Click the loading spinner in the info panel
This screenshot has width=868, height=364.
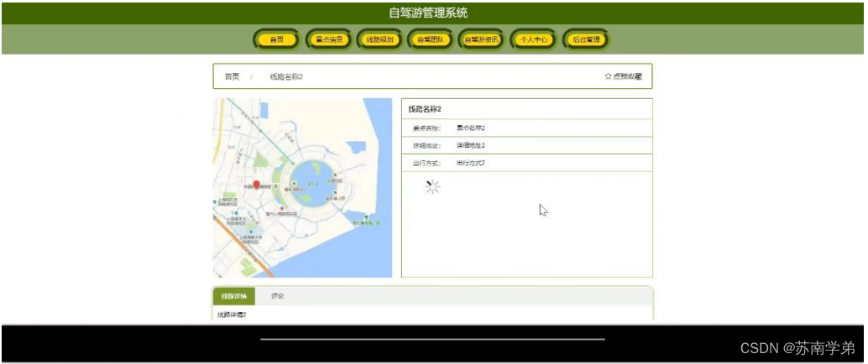tap(432, 187)
